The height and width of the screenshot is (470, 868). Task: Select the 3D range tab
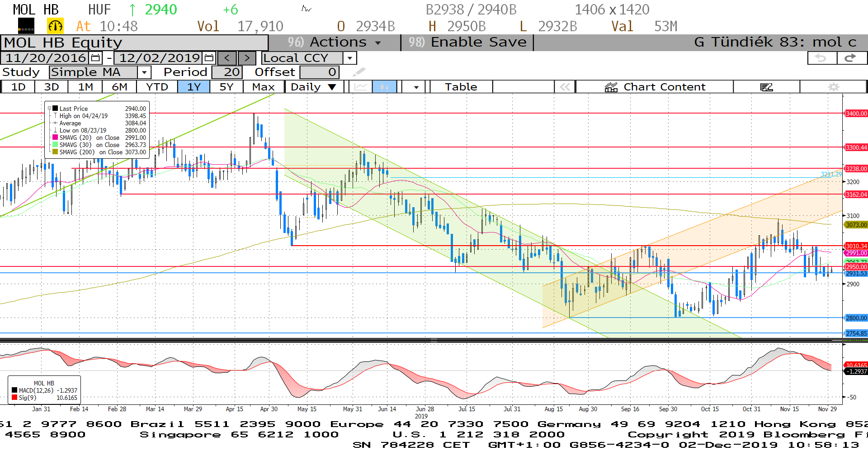click(52, 87)
